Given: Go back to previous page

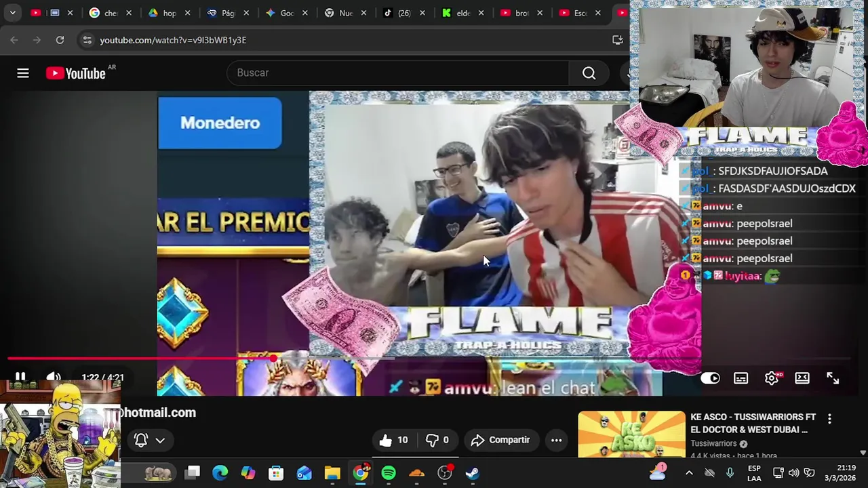Looking at the screenshot, I should pyautogui.click(x=14, y=40).
